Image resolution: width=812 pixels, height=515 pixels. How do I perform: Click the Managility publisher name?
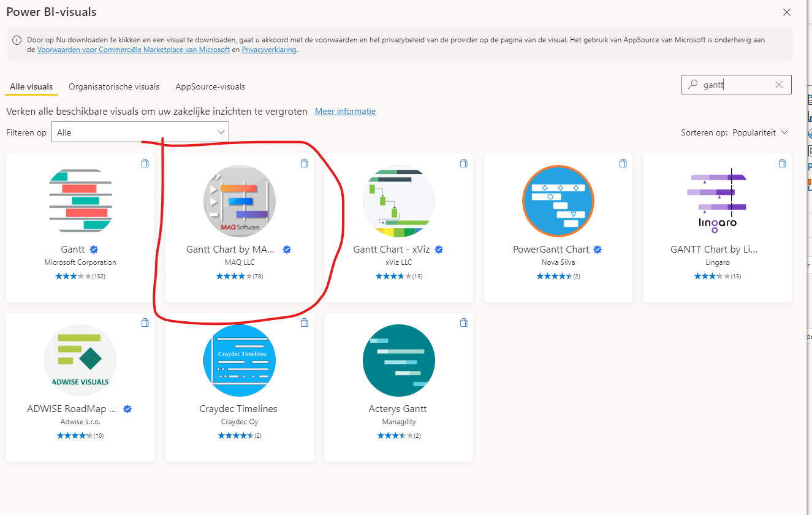tap(399, 422)
